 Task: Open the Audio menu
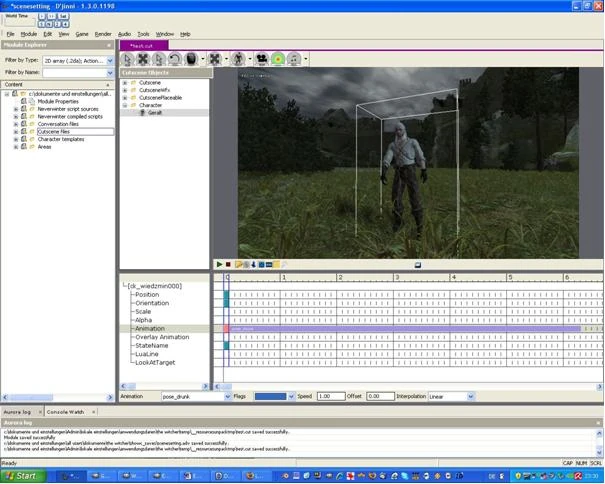[124, 34]
